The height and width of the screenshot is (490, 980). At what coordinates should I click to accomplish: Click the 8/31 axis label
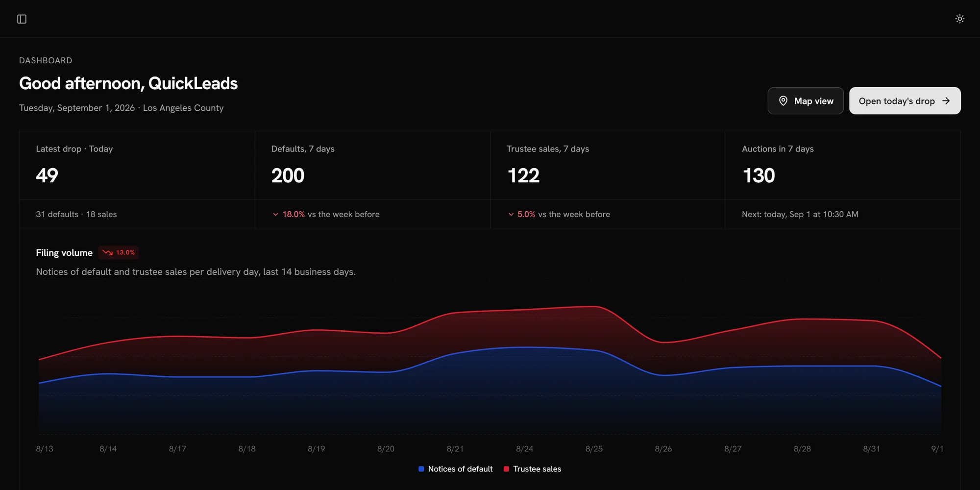point(872,449)
